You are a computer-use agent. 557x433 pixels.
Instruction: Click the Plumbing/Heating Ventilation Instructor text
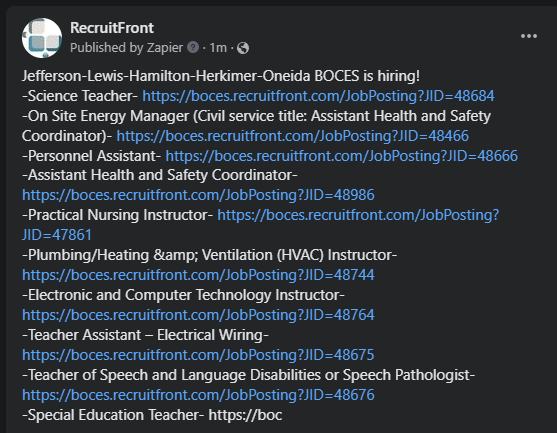(x=210, y=255)
